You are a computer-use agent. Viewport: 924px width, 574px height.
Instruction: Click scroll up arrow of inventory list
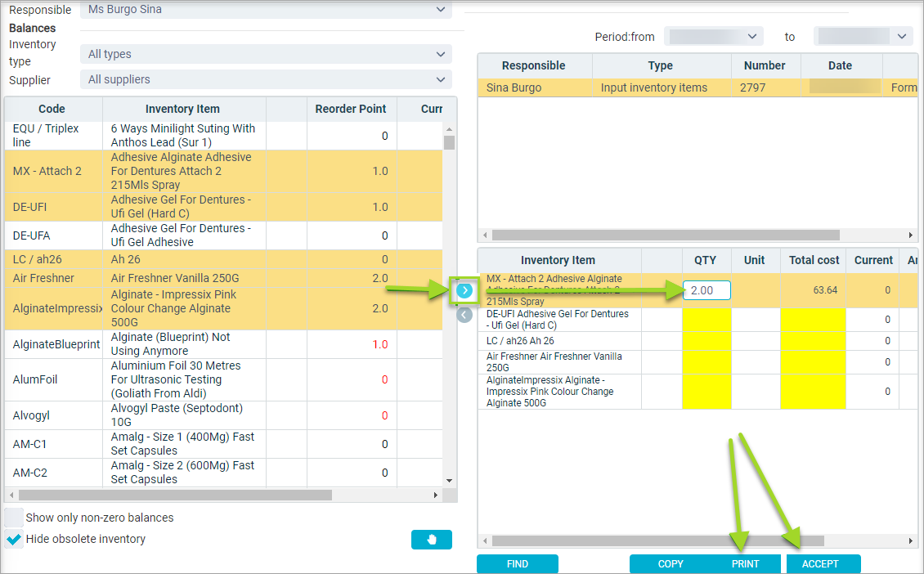pos(449,129)
